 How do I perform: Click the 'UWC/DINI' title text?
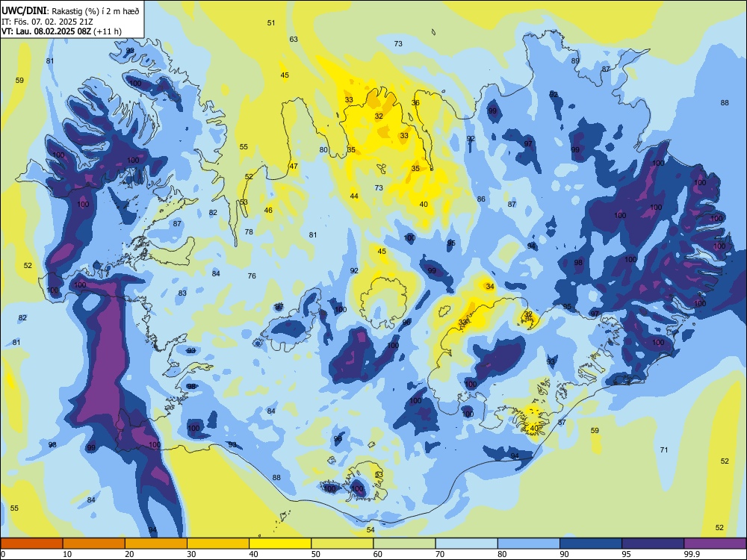click(x=24, y=11)
